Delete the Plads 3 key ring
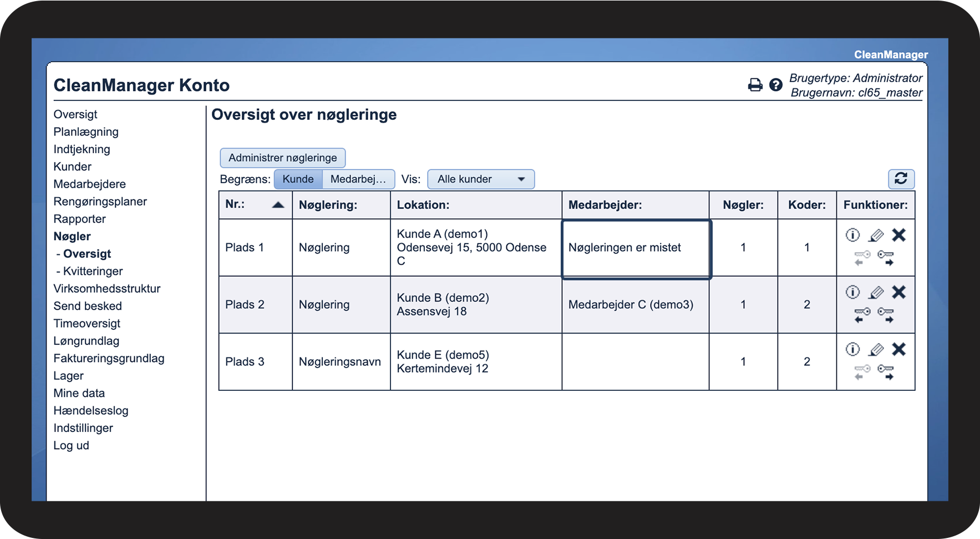980x539 pixels. [x=898, y=349]
